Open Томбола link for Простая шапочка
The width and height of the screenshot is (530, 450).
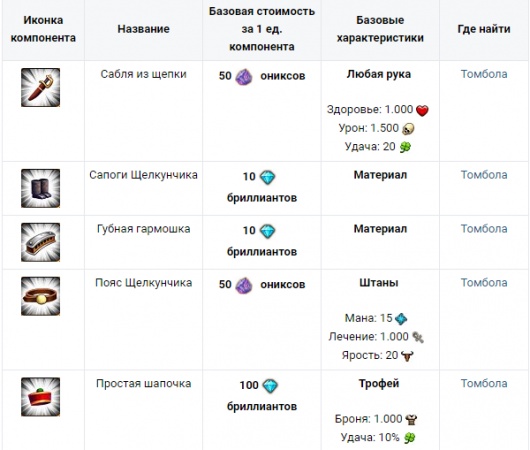484,383
